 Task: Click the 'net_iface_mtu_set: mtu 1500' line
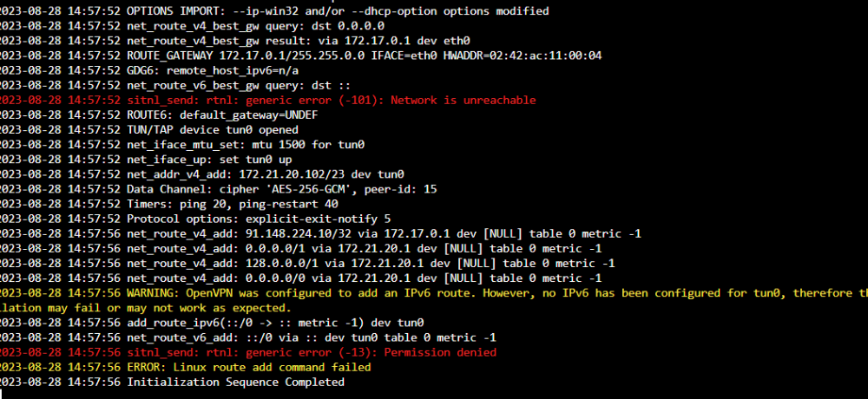click(182, 145)
